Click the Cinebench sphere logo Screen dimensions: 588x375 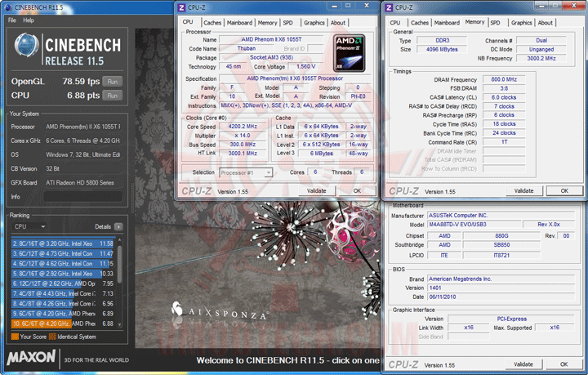coord(26,46)
